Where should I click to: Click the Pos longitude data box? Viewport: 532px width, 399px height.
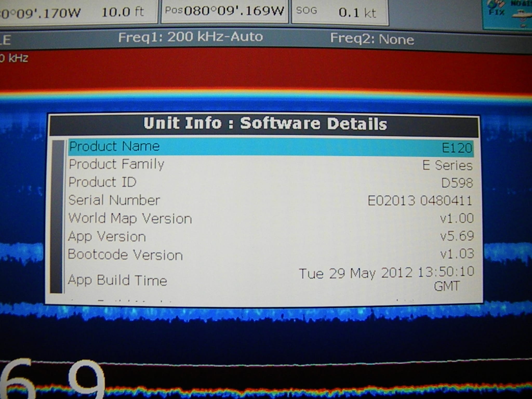pos(224,11)
